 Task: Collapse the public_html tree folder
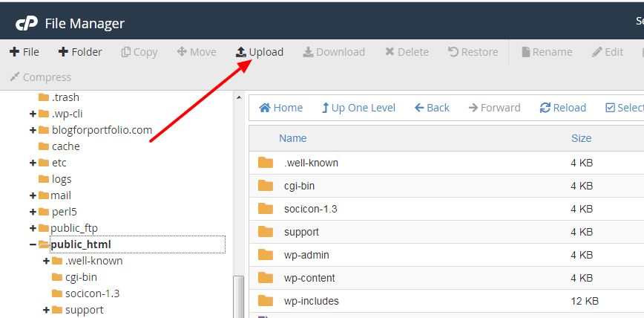coord(33,244)
